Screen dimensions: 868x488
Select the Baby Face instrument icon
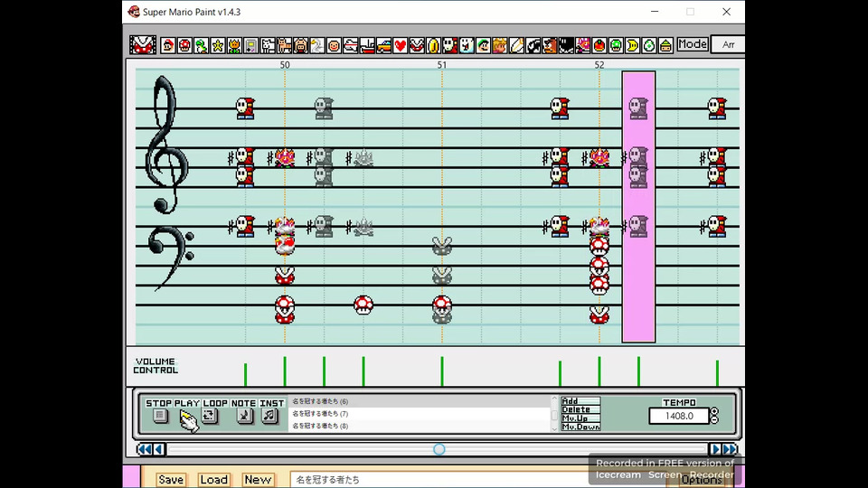pyautogui.click(x=334, y=45)
